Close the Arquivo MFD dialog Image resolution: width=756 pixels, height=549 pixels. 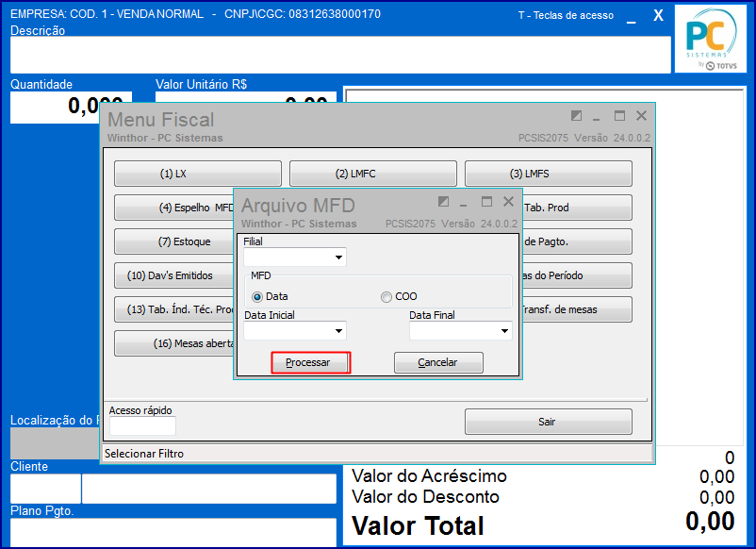[x=508, y=202]
